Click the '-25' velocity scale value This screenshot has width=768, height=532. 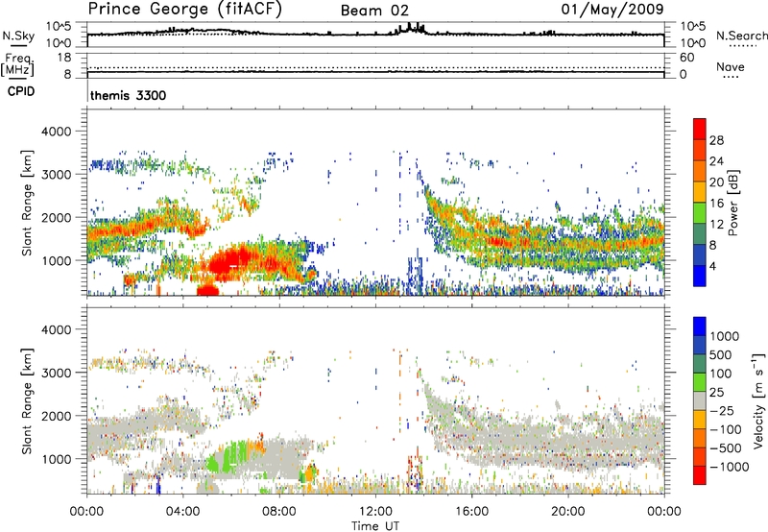[723, 410]
